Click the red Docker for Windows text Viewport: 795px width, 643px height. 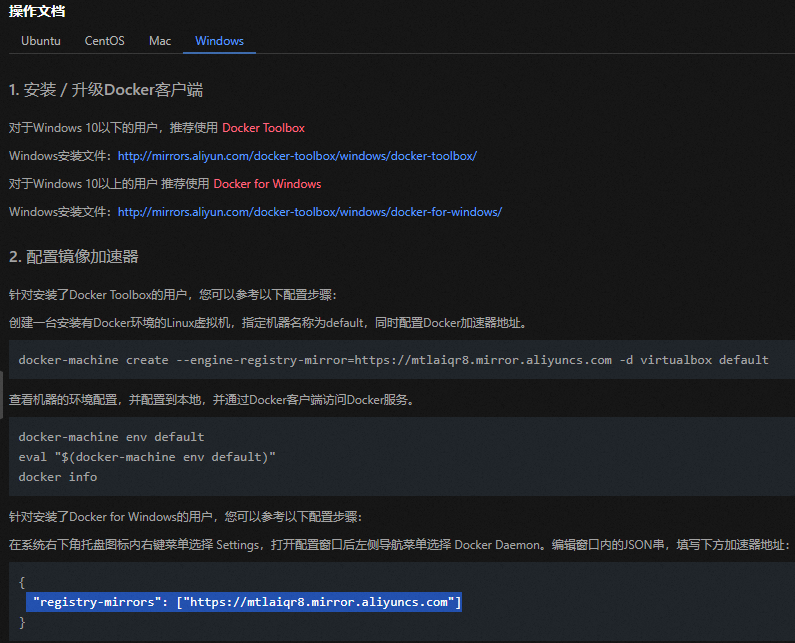267,184
